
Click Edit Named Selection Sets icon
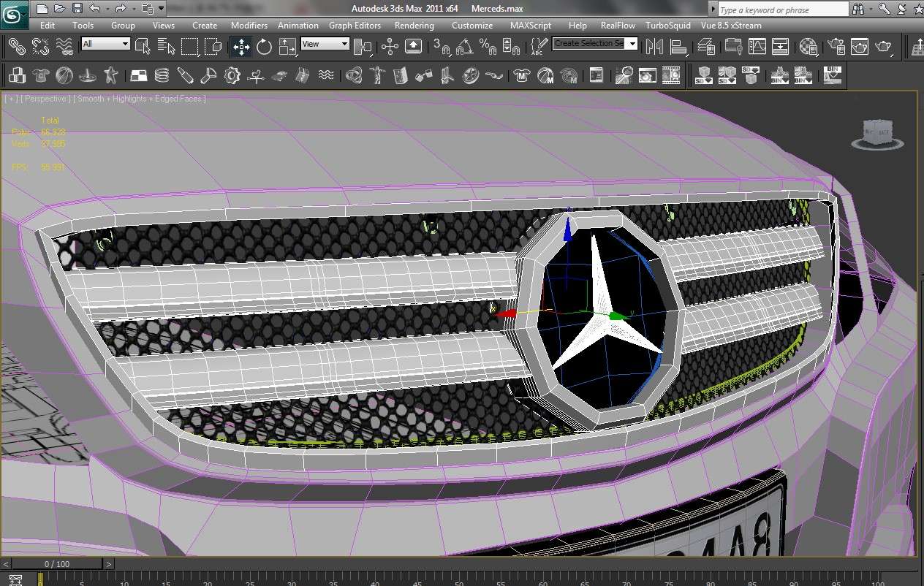tap(539, 47)
